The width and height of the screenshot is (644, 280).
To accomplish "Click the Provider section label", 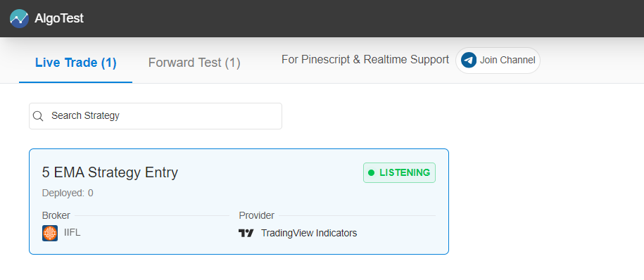I will coord(257,215).
